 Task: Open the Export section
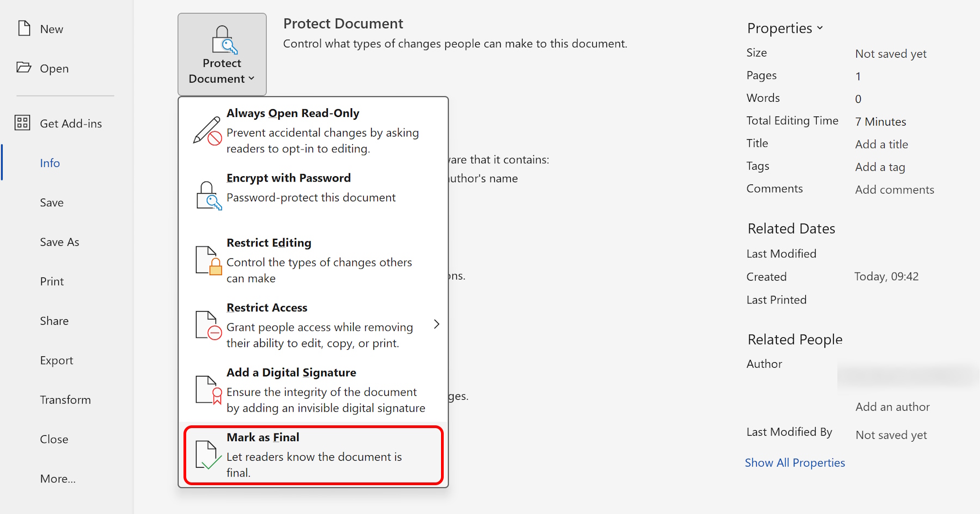click(x=56, y=360)
